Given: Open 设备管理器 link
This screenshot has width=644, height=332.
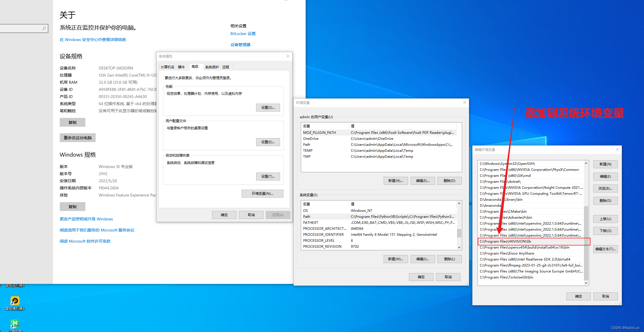Looking at the screenshot, I should 240,45.
